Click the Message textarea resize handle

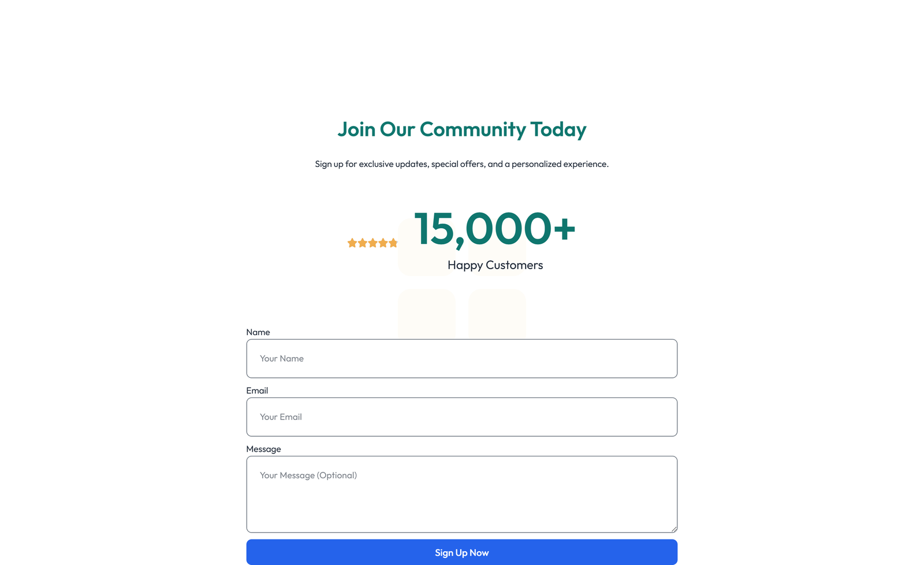[x=673, y=528]
